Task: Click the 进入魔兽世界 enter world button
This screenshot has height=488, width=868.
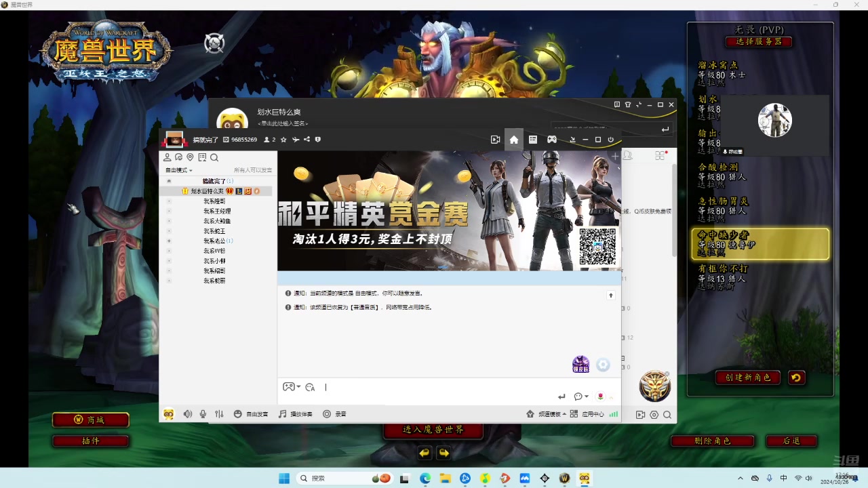Action: (433, 430)
